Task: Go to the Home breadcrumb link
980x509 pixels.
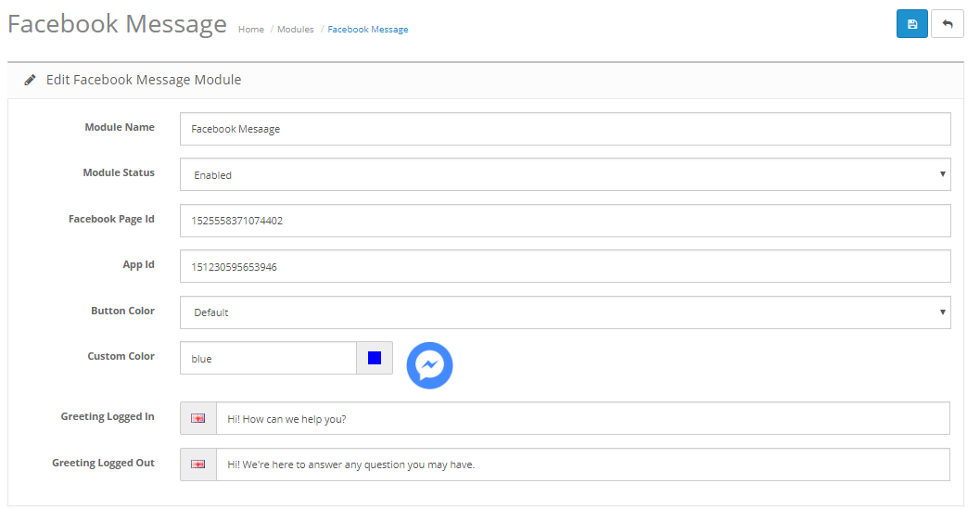Action: tap(250, 30)
